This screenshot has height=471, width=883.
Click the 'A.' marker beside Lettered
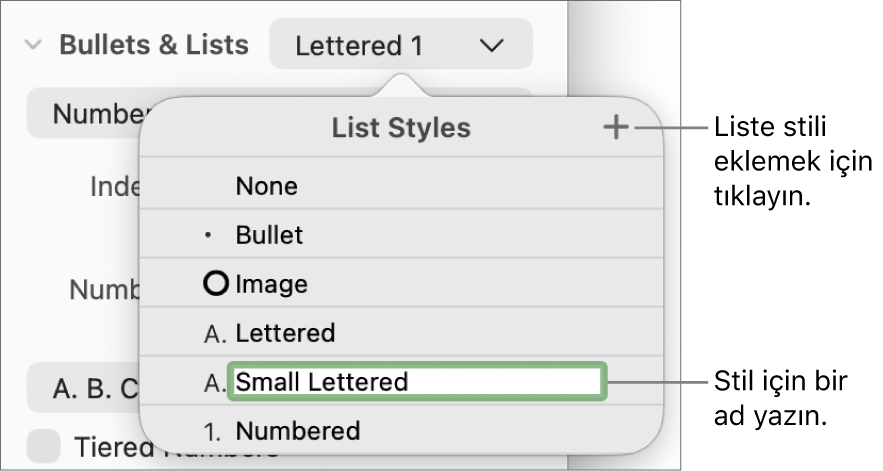[215, 334]
